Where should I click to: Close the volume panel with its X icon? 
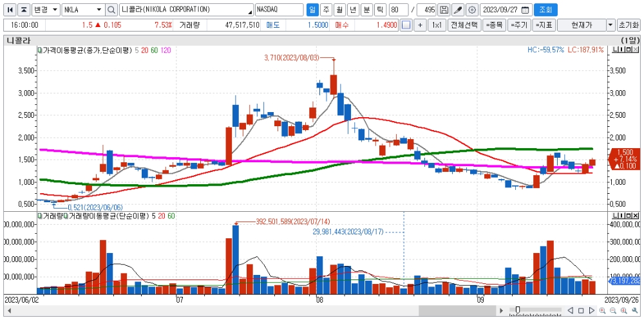[636, 215]
